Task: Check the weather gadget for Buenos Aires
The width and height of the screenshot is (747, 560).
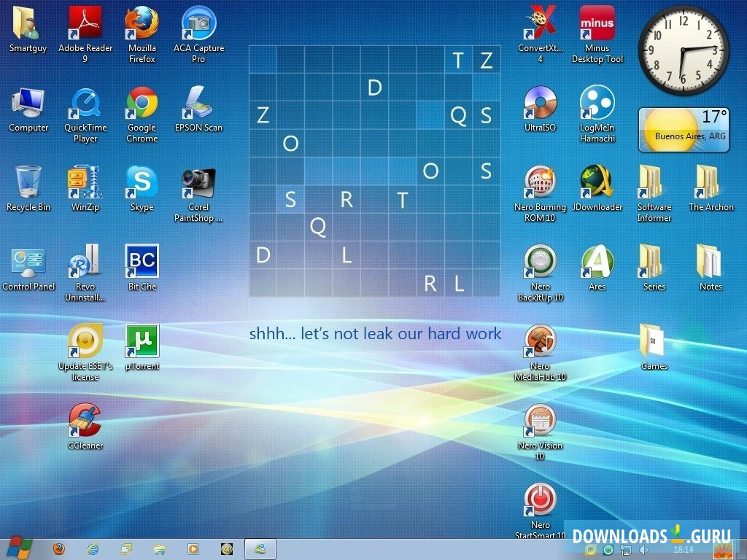Action: (683, 128)
